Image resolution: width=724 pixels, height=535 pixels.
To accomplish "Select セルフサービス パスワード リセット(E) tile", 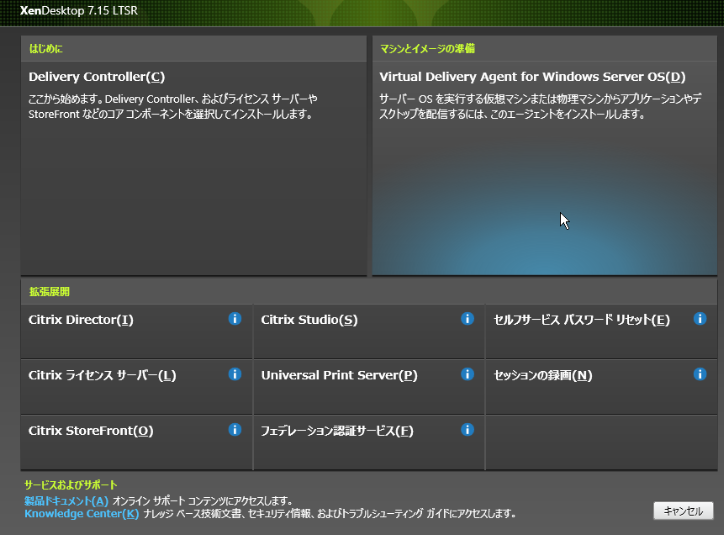I will pyautogui.click(x=602, y=331).
